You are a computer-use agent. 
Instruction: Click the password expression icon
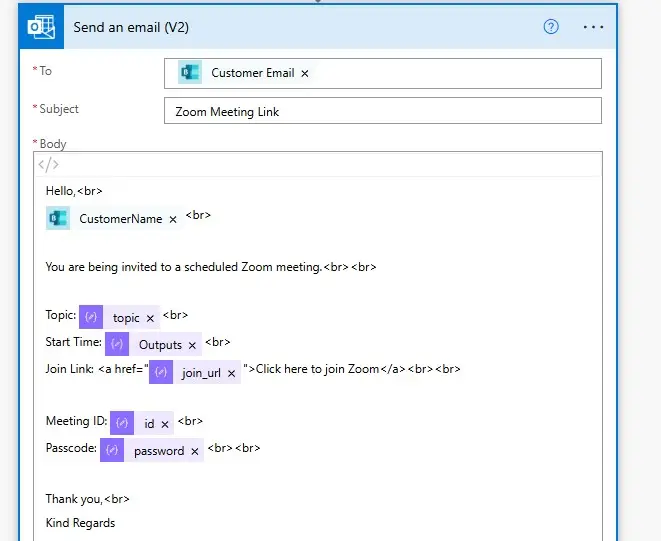point(112,450)
